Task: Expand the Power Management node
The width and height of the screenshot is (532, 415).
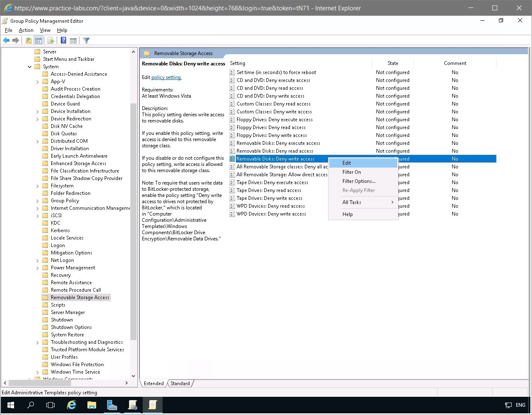Action: point(38,267)
